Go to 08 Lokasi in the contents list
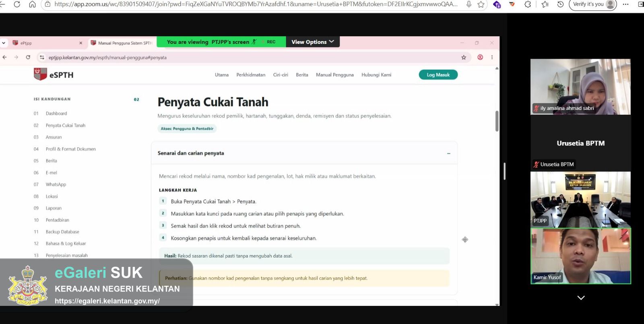The width and height of the screenshot is (644, 324). pyautogui.click(x=46, y=196)
